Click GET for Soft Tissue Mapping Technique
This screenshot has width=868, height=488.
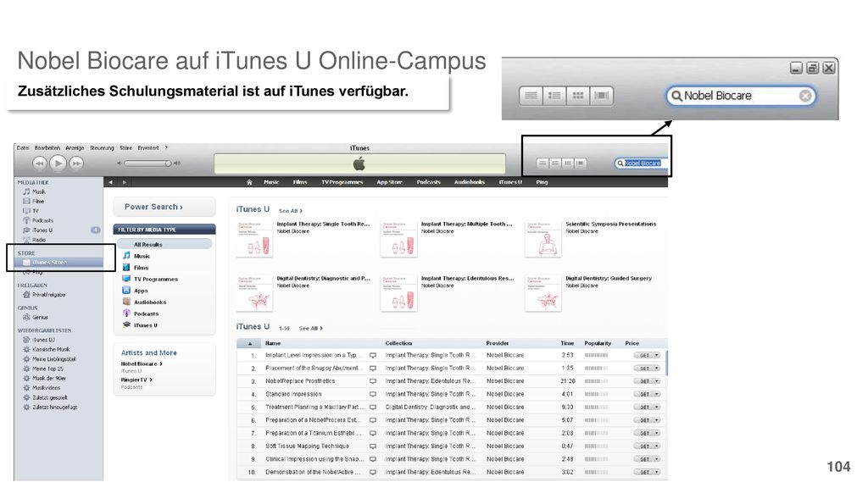644,446
